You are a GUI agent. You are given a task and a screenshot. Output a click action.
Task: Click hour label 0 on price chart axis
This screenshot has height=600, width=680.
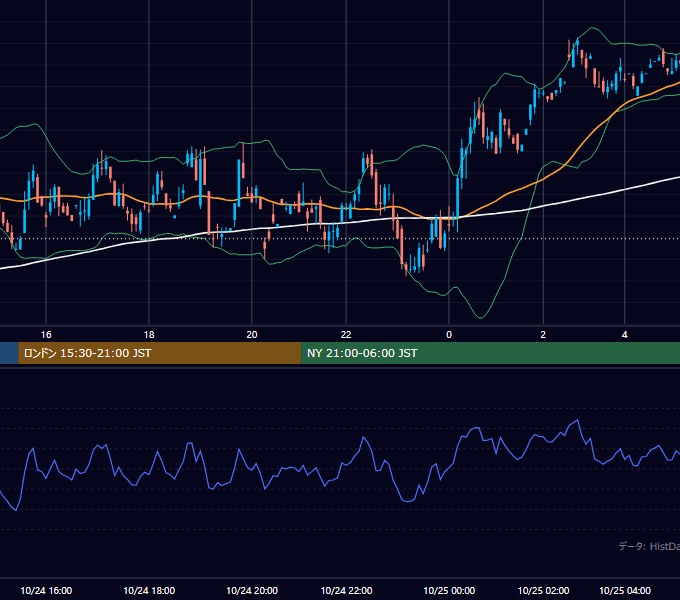(449, 335)
